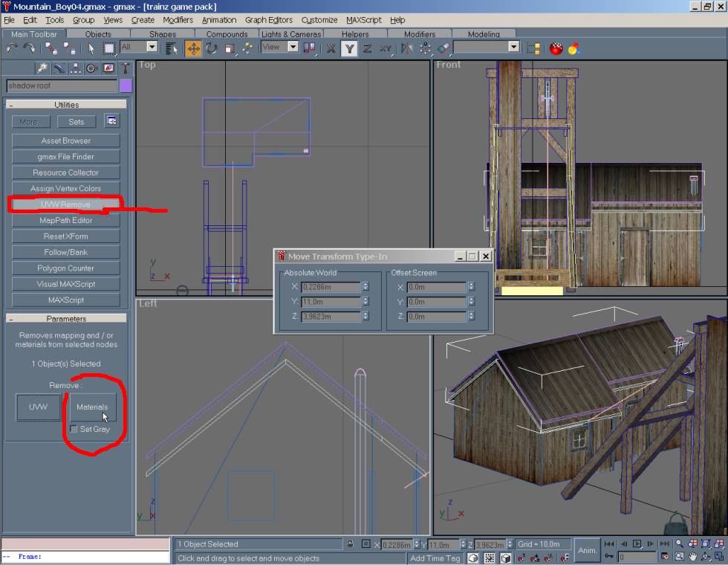Screen dimensions: 728x565
Task: Toggle the Degradation Override cube icon
Action: [x=505, y=558]
